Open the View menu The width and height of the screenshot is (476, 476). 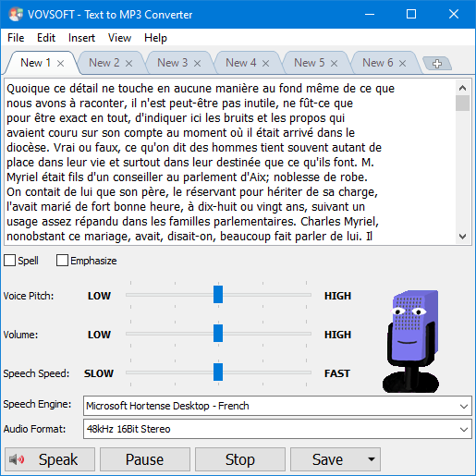click(x=119, y=38)
